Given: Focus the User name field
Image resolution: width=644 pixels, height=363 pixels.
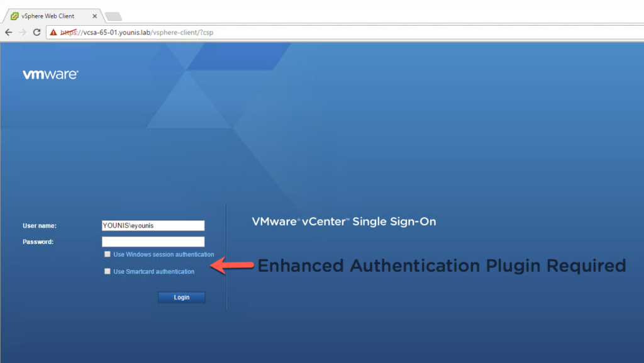Looking at the screenshot, I should 153,226.
